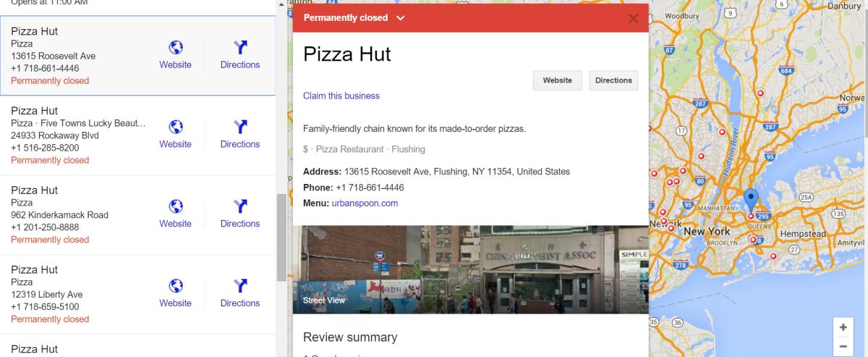Screen dimensions: 868x357
Task: Zoom out on the map
Action: pos(843,347)
